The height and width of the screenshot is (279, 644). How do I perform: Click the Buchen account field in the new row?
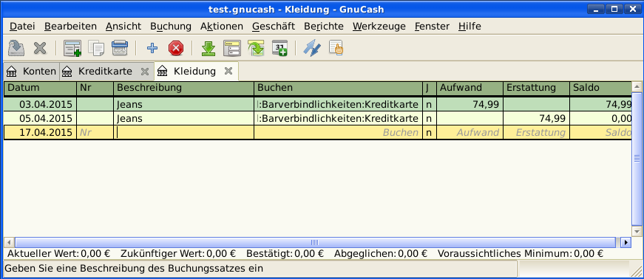tap(339, 133)
